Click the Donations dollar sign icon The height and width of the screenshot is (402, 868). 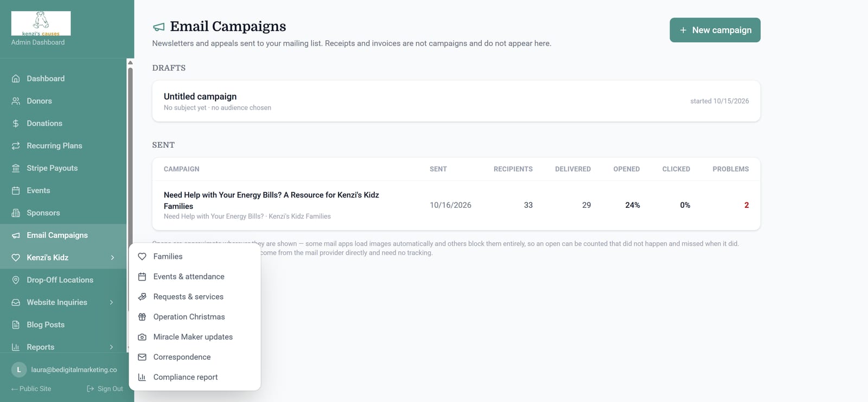point(16,123)
